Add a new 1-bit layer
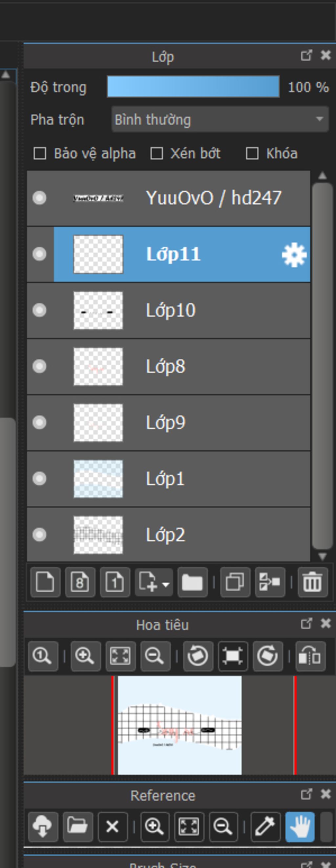This screenshot has width=336, height=868. pyautogui.click(x=115, y=582)
